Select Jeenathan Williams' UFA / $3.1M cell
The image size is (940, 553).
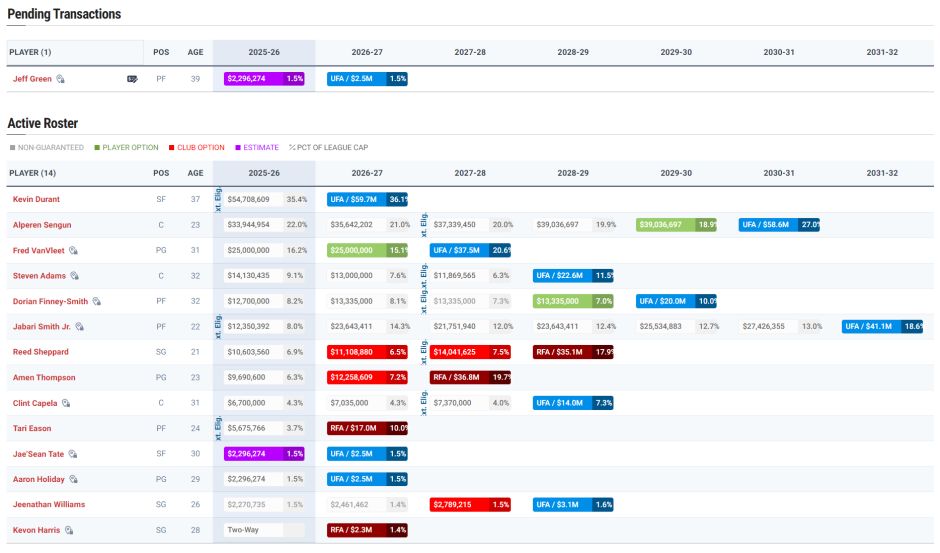click(x=573, y=504)
